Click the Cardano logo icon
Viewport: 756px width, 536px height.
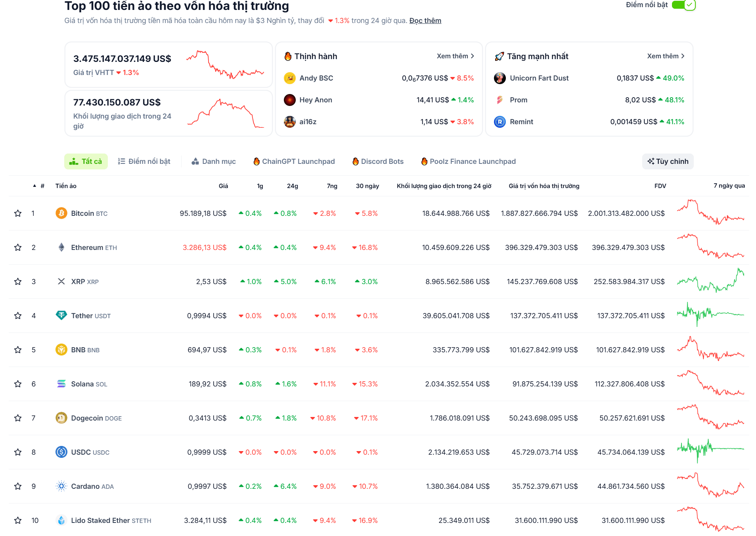(x=61, y=486)
